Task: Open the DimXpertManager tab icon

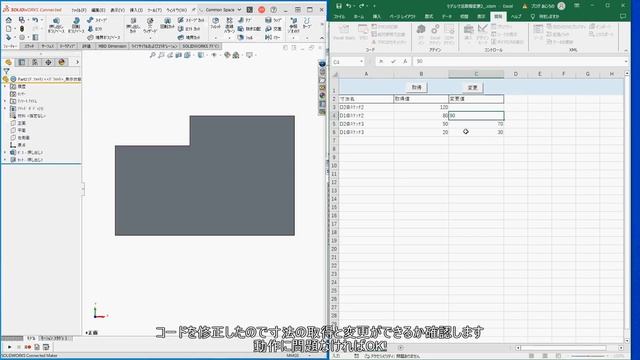Action: [x=48, y=62]
